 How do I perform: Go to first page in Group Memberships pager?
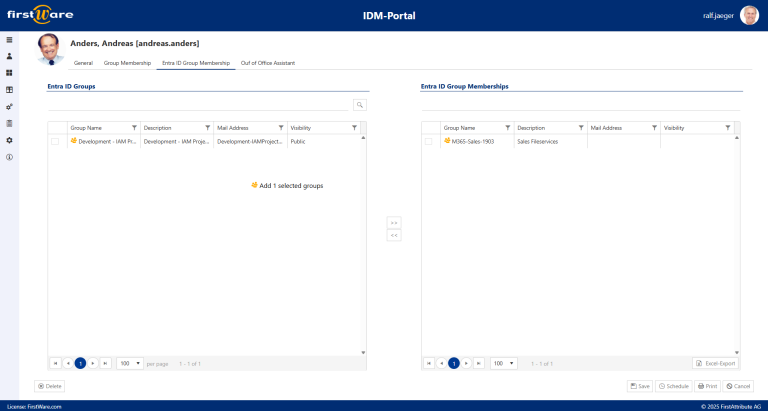point(429,363)
